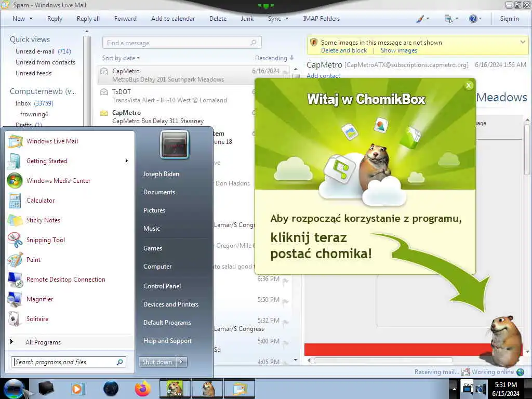
Task: Expand the image warning bar chevron
Action: click(523, 42)
